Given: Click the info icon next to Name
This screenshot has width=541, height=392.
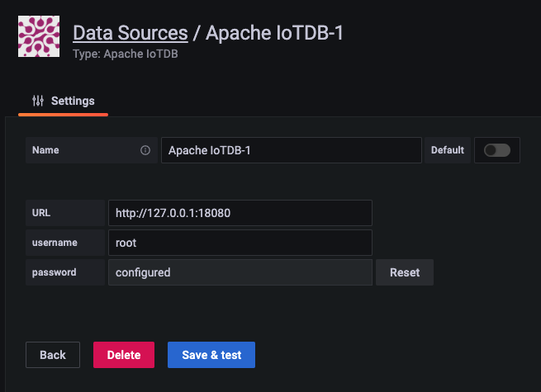Looking at the screenshot, I should click(x=145, y=150).
